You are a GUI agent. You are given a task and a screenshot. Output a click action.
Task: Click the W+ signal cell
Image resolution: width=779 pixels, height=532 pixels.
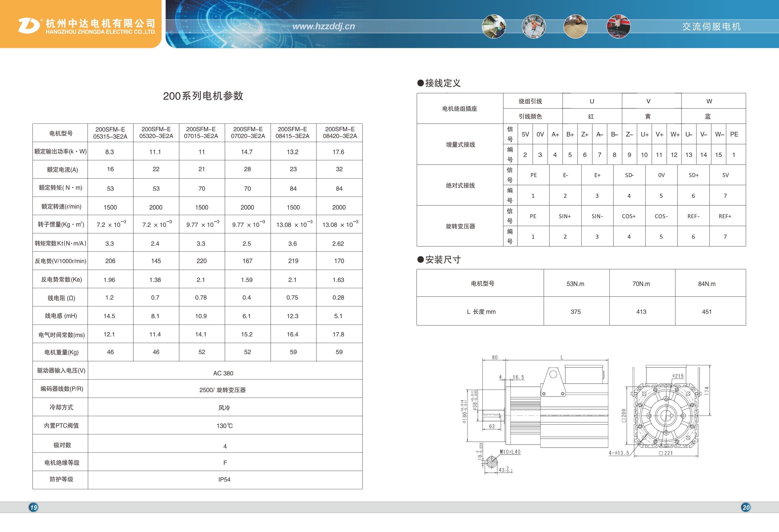point(675,134)
